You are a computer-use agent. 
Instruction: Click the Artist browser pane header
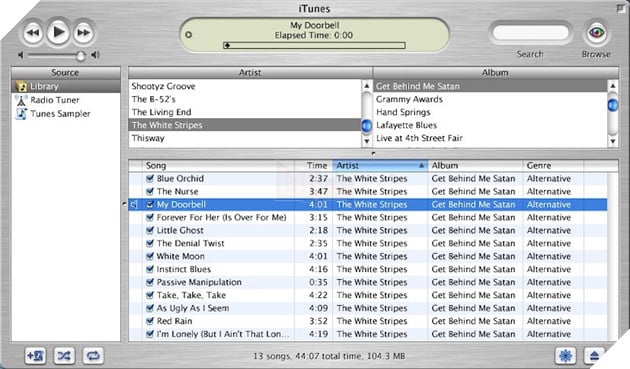pos(250,73)
